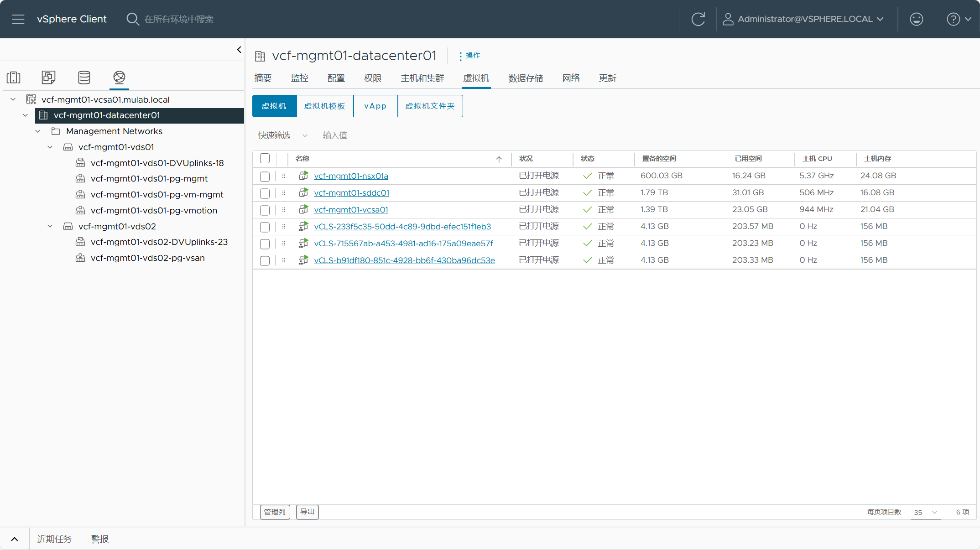Click the 导出 button
980x550 pixels.
(x=308, y=512)
